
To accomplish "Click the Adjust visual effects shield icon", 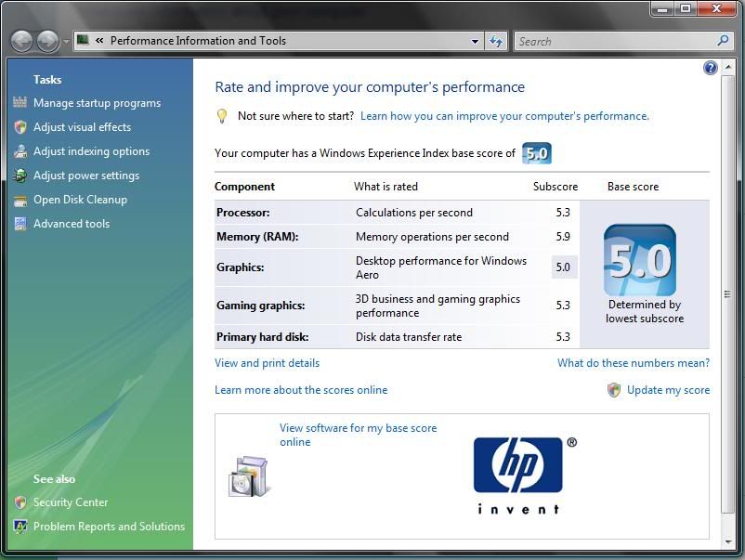I will [20, 127].
